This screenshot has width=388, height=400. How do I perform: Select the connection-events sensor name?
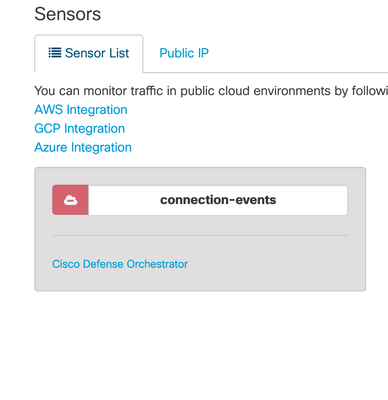pos(218,200)
